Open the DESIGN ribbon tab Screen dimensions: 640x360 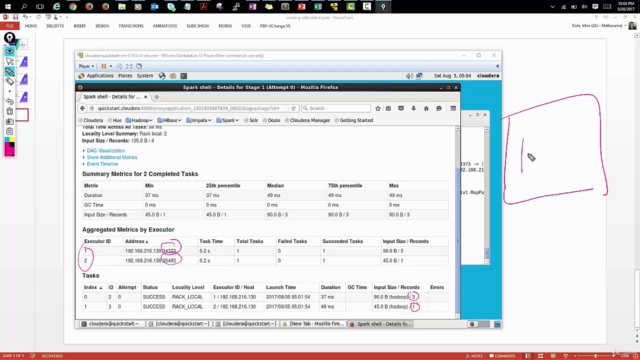point(102,26)
